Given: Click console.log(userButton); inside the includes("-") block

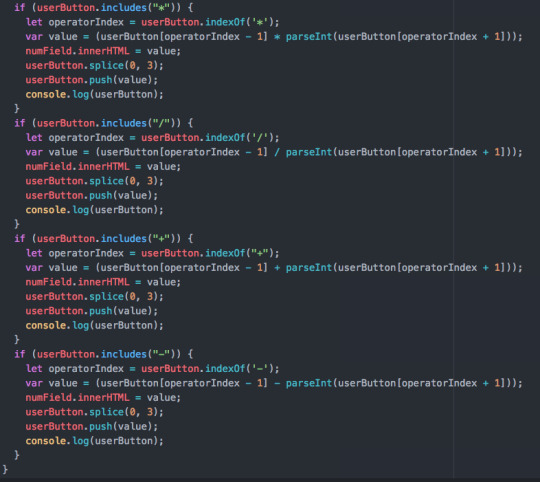Looking at the screenshot, I should (94, 441).
